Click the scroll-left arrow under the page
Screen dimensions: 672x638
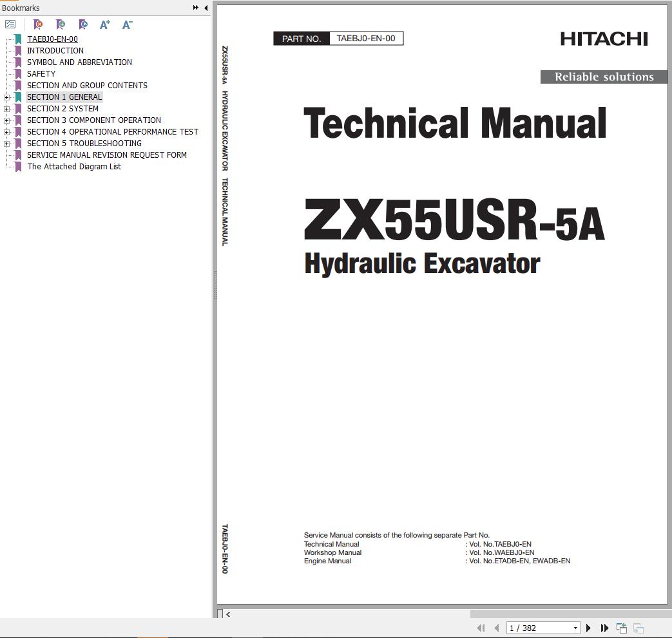pyautogui.click(x=228, y=614)
